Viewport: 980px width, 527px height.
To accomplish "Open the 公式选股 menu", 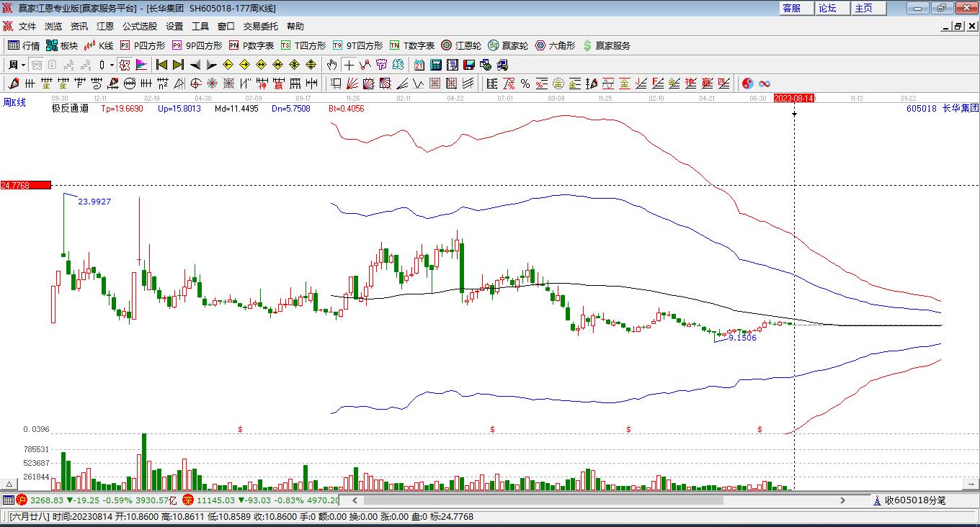I will [140, 26].
